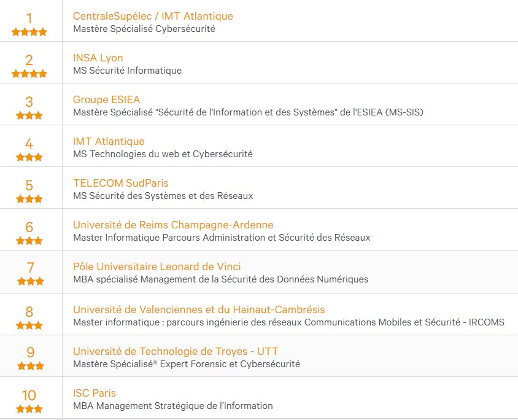
Task: Open the Groupe ESIEA link
Action: (x=106, y=99)
